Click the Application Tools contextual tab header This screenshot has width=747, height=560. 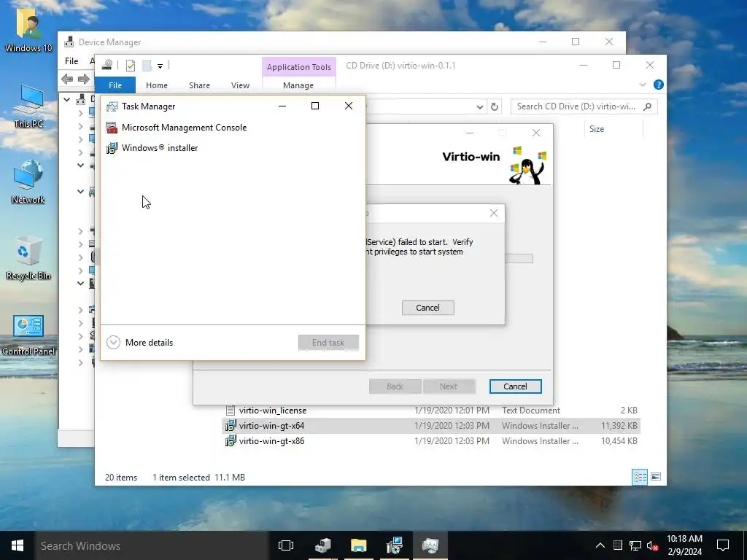click(298, 67)
